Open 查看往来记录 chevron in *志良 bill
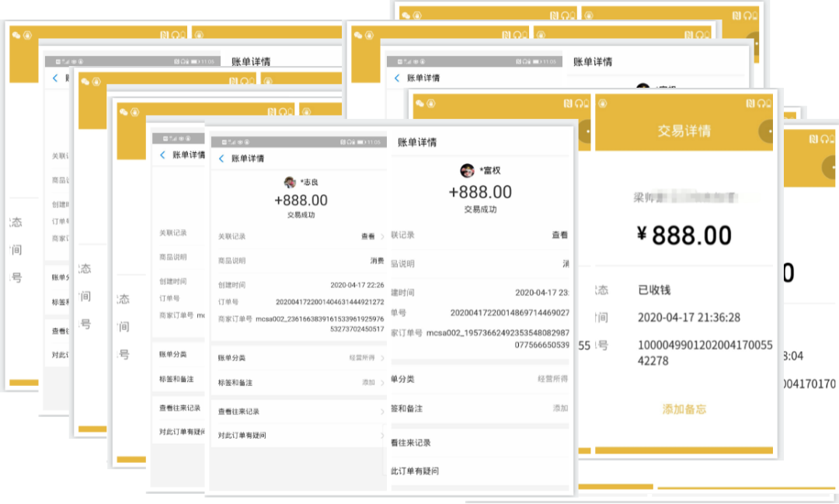 point(382,412)
